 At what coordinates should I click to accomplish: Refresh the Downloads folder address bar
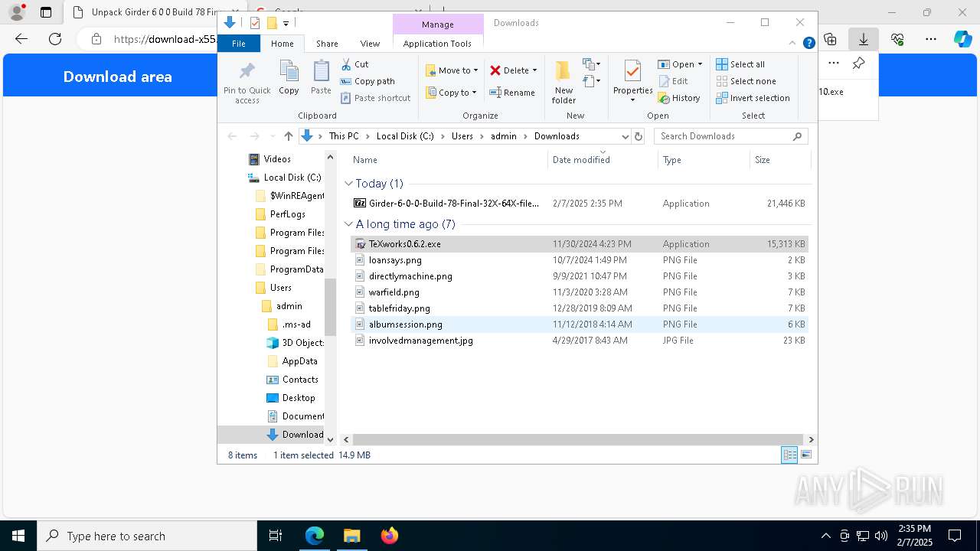click(639, 136)
